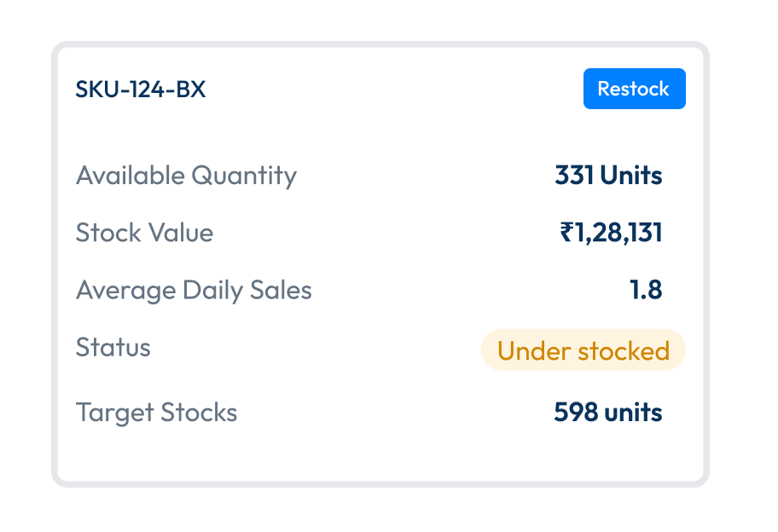778x532 pixels.
Task: Click the Target Stocks label
Action: point(156,413)
